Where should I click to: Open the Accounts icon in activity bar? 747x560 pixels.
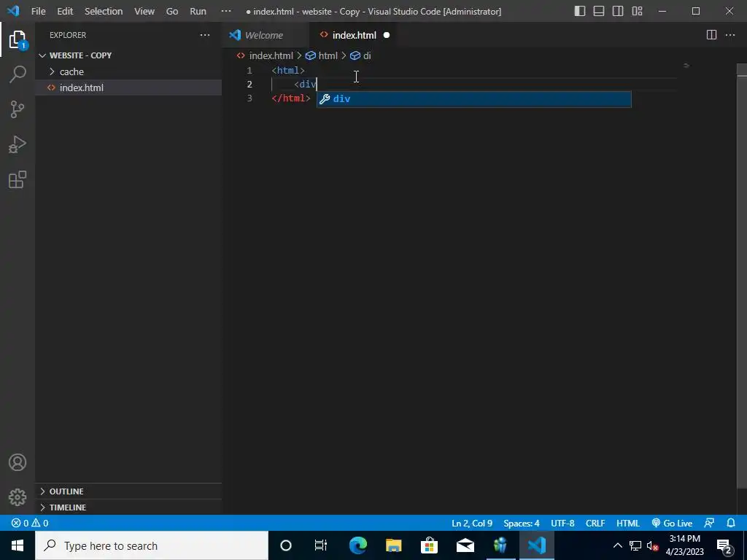[x=18, y=462]
